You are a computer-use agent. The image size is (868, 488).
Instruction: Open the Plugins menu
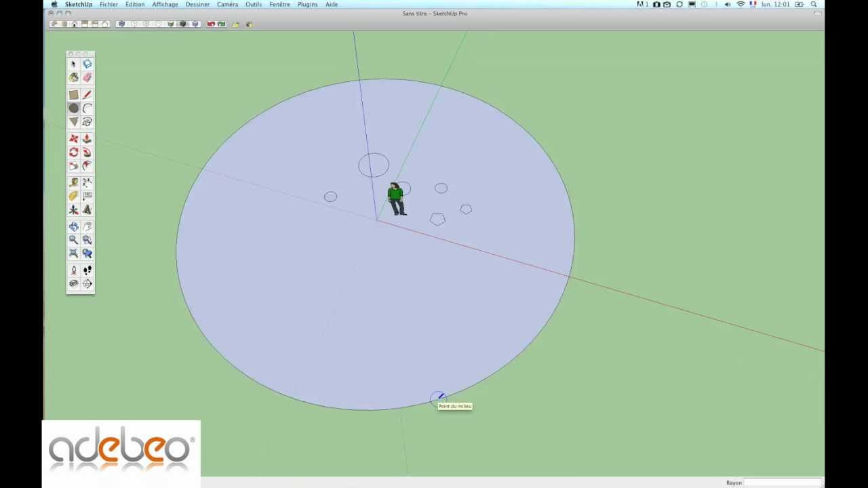tap(307, 4)
